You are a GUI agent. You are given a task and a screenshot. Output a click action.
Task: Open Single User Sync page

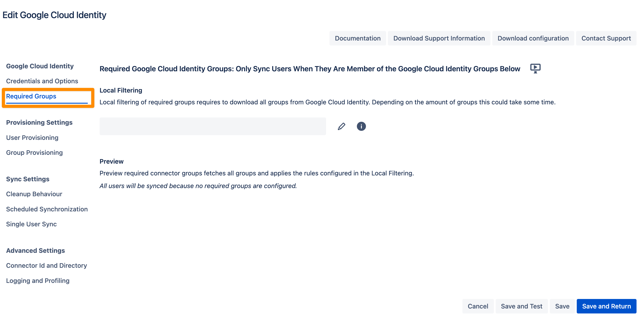tap(31, 224)
